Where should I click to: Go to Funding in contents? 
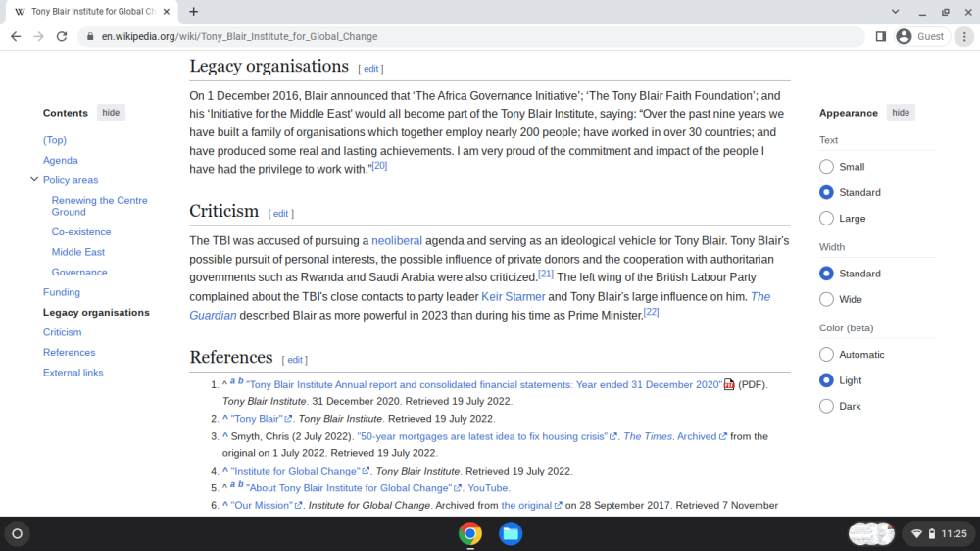click(61, 292)
